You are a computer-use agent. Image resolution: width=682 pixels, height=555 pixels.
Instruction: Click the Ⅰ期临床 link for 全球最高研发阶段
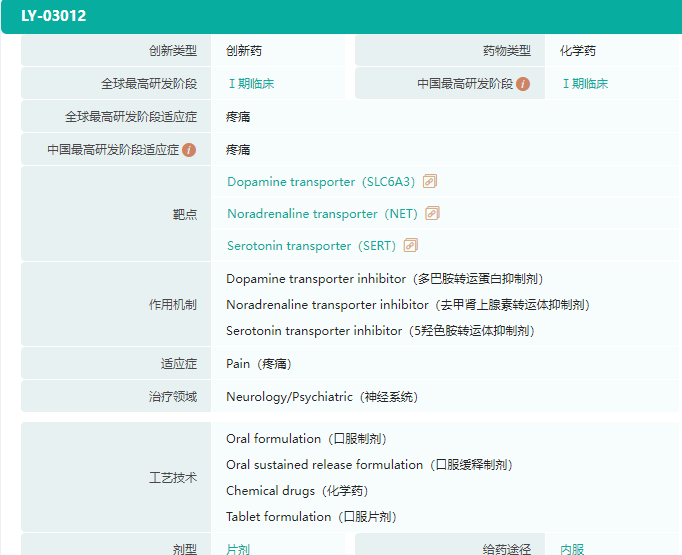coord(250,84)
